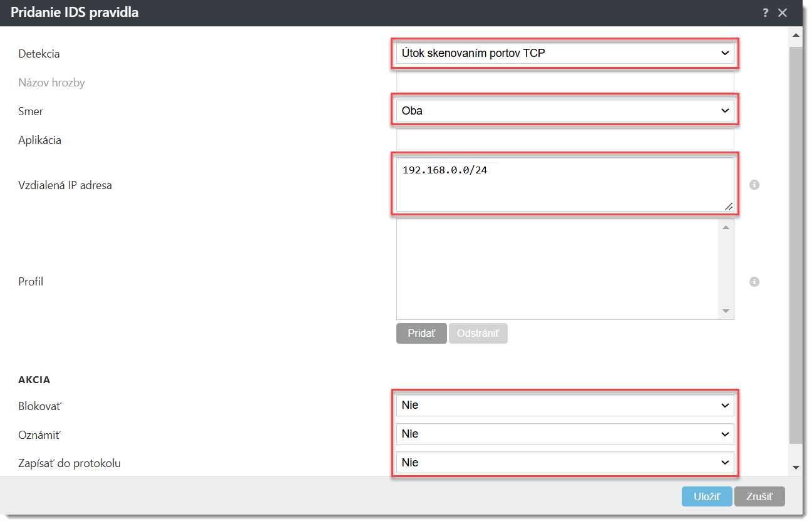Close the Pridanie IDS pravidla dialog
Screen dimensions: 812x524
(783, 13)
